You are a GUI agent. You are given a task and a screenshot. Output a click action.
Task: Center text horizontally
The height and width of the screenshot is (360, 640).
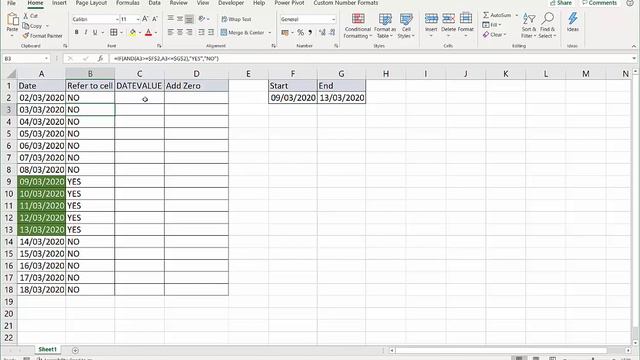click(x=180, y=32)
